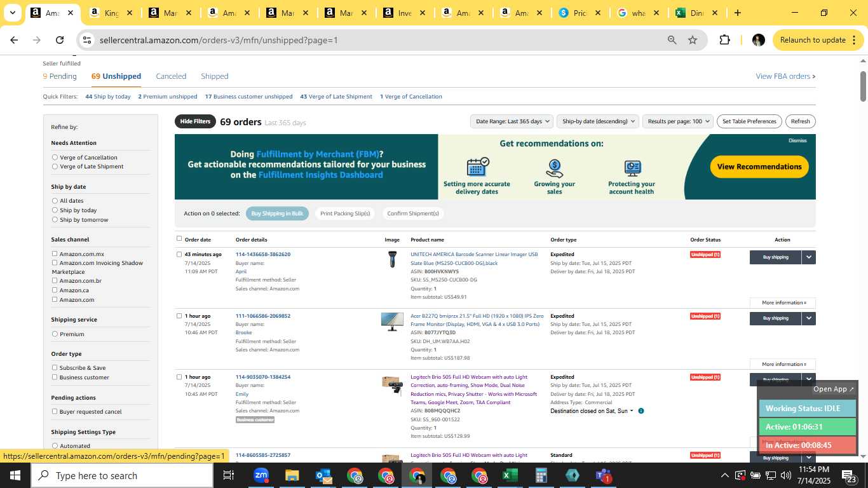Select the 69 Unshipped tab
The height and width of the screenshot is (488, 868).
pyautogui.click(x=116, y=76)
